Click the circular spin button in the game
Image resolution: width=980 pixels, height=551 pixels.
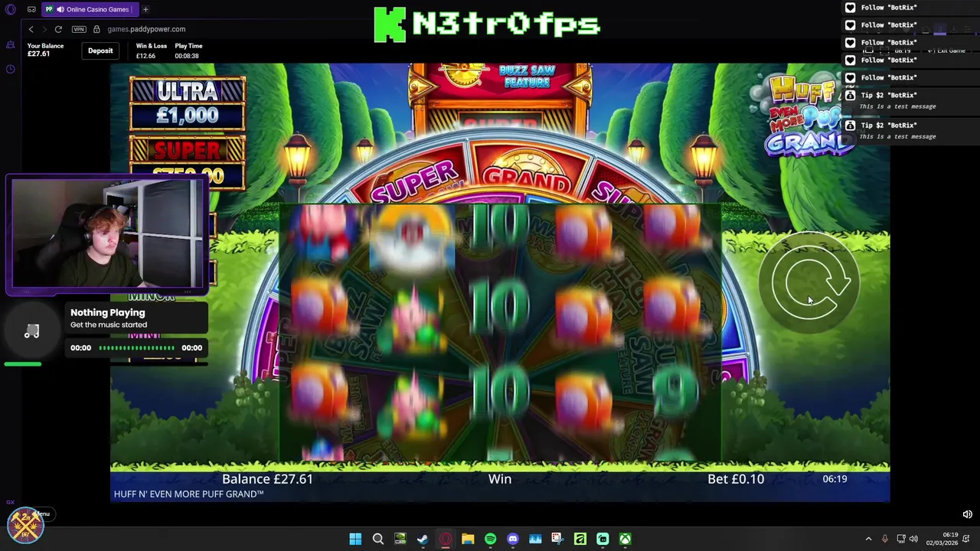[x=811, y=283]
